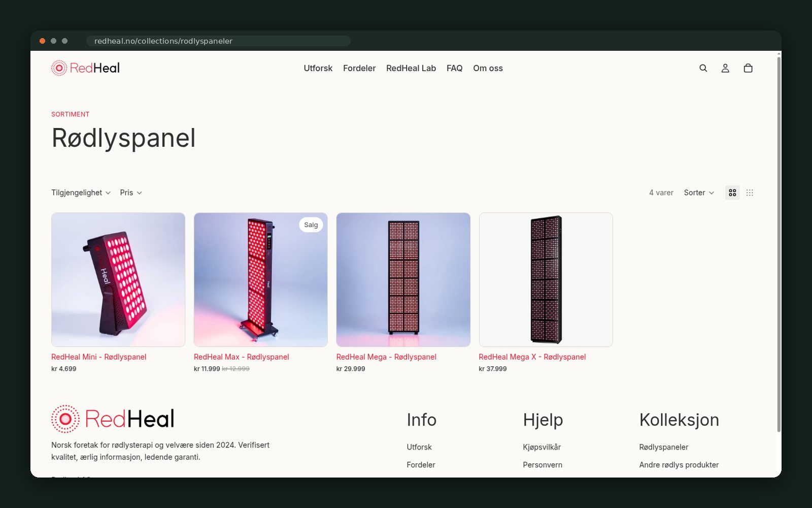Expand the Pris filter
Screen dimensions: 812x508
point(131,193)
